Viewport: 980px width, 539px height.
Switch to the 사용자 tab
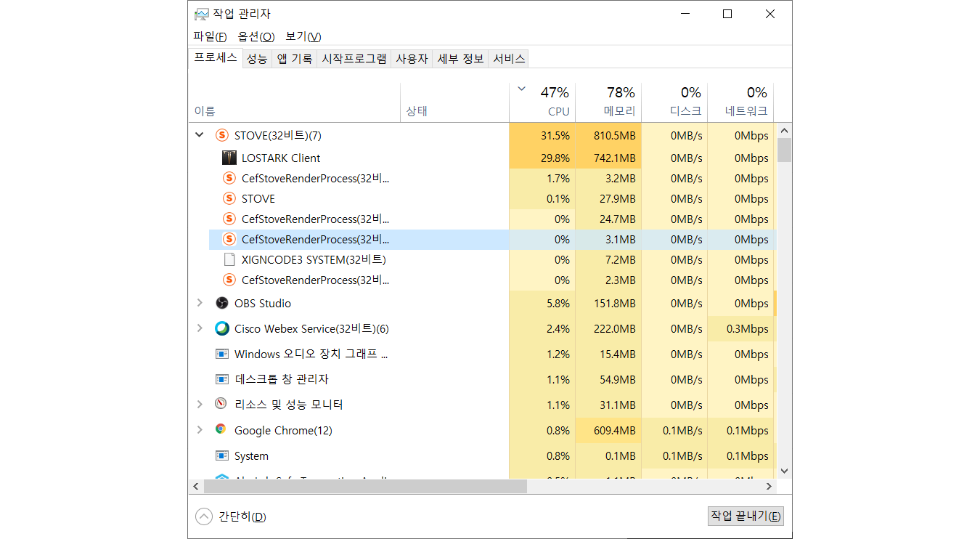click(x=412, y=59)
